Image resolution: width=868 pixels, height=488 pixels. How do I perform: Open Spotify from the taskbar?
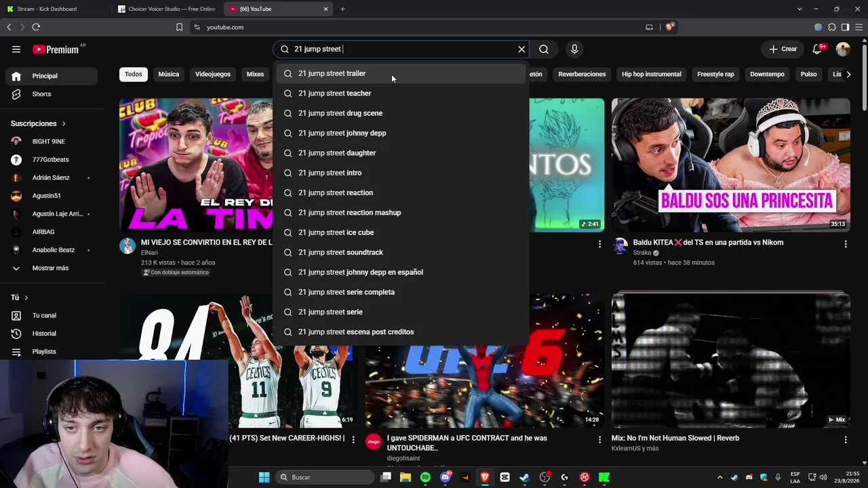425,477
